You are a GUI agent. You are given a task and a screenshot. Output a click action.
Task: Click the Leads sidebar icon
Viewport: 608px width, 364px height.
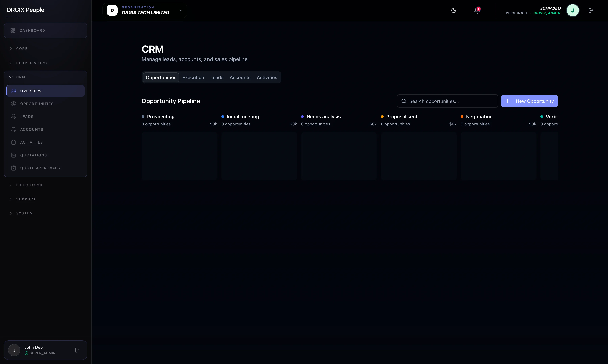(14, 117)
